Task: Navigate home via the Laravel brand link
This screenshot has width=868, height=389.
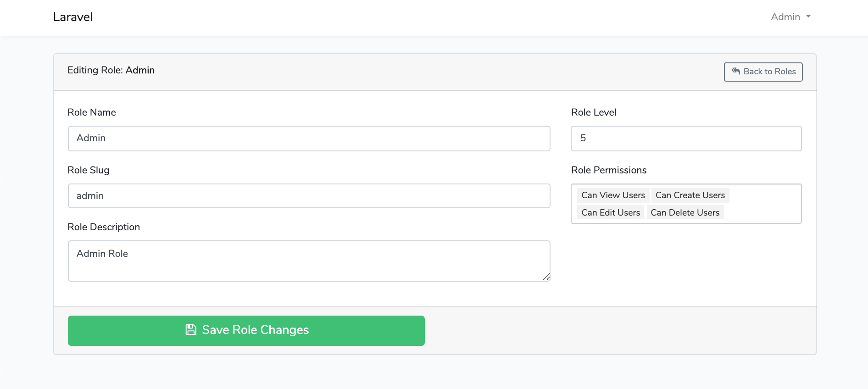Action: coord(72,17)
